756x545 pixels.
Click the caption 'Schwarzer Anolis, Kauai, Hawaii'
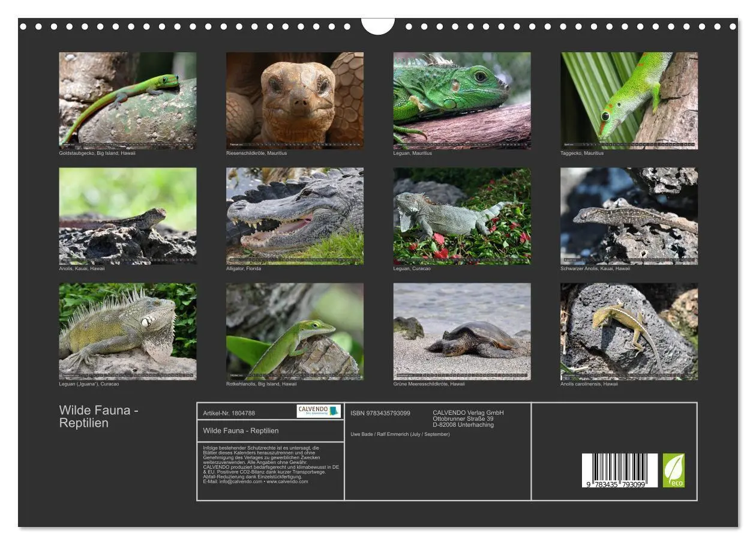tap(596, 268)
